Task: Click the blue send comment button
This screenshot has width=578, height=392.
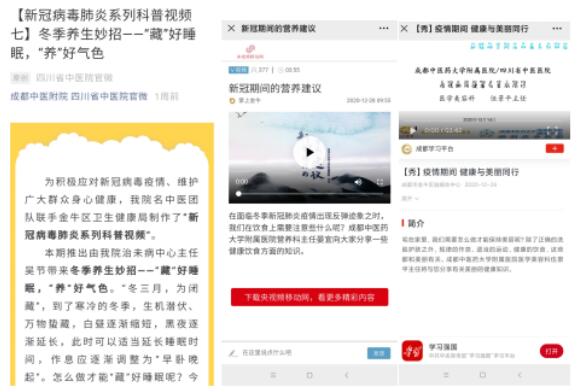Action: pos(379,353)
